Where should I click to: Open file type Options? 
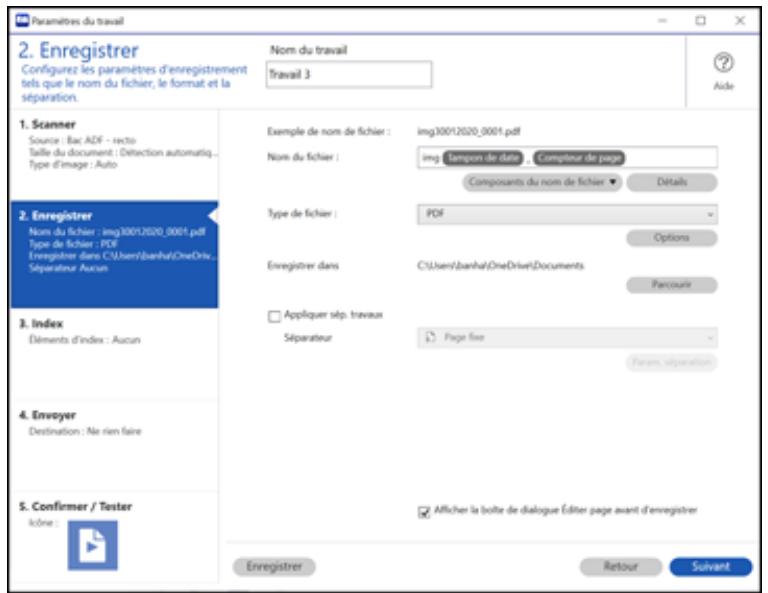tap(672, 237)
